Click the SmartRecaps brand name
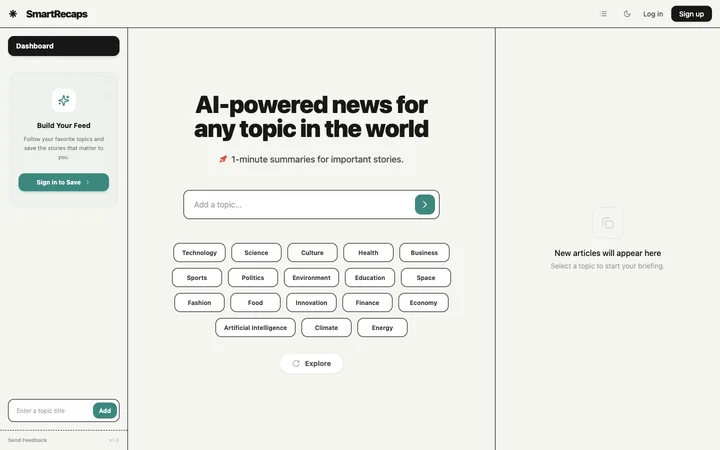 [x=57, y=14]
